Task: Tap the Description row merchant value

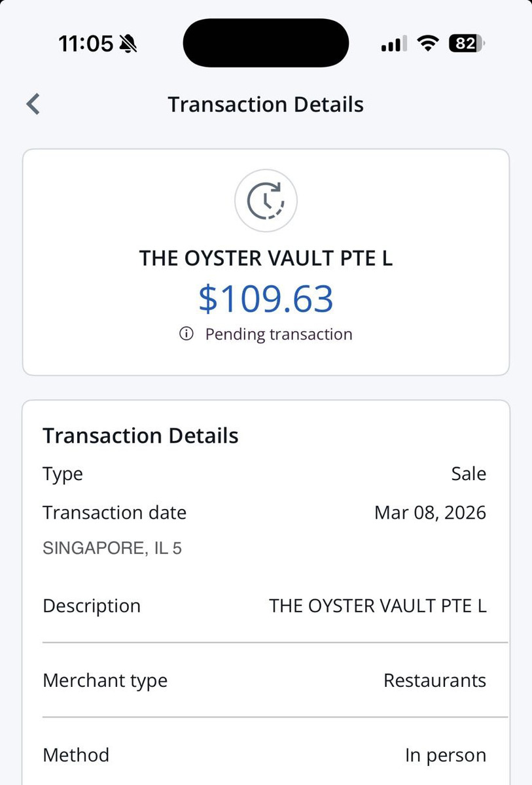Action: pyautogui.click(x=378, y=606)
